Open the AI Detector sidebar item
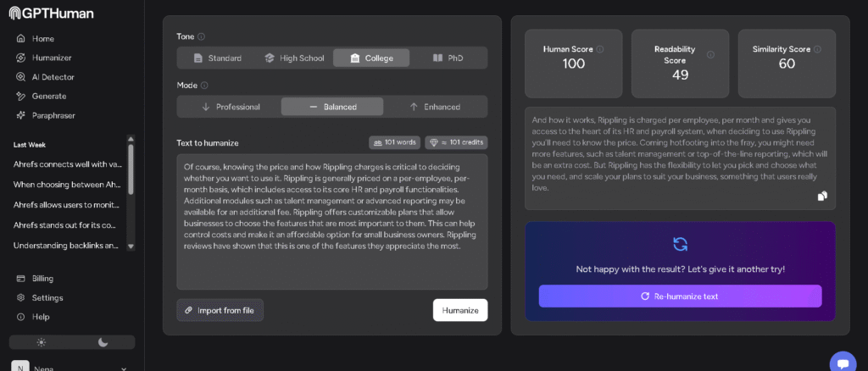The height and width of the screenshot is (371, 868). click(x=53, y=76)
